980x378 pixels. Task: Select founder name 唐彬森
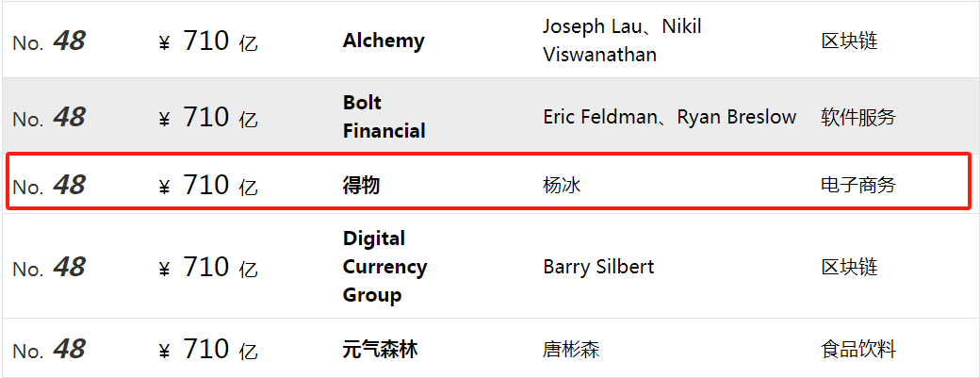(x=571, y=350)
